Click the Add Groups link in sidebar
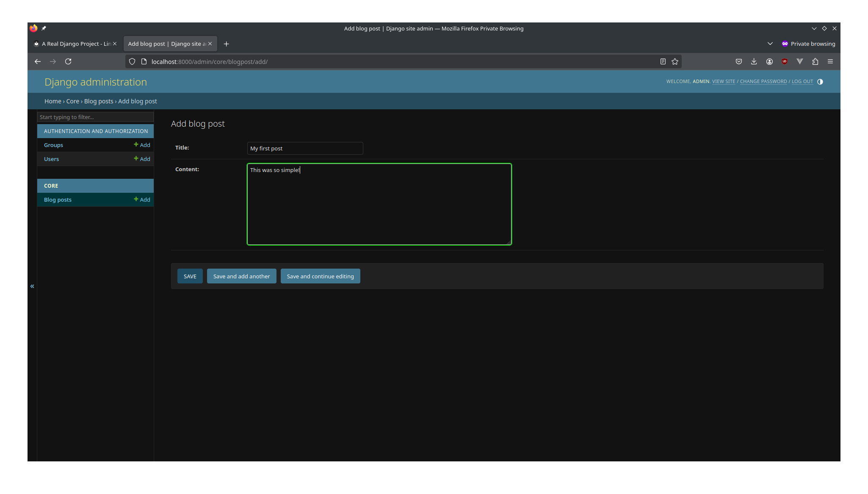 point(143,145)
